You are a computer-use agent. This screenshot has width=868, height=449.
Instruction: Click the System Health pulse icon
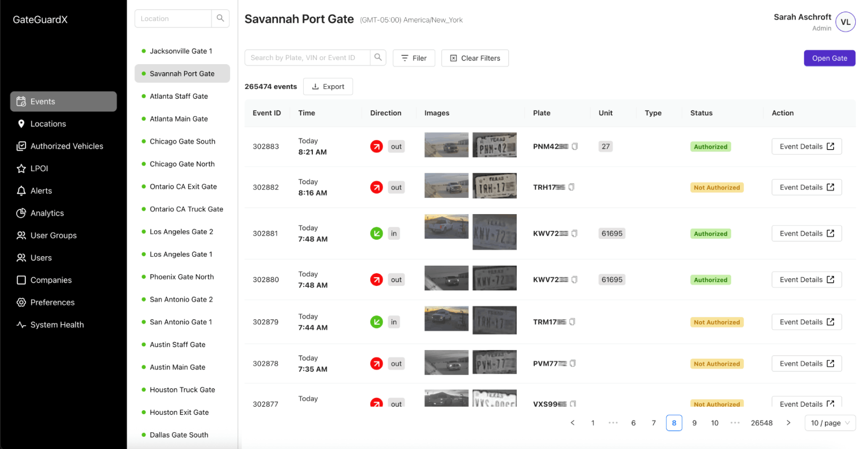point(21,325)
